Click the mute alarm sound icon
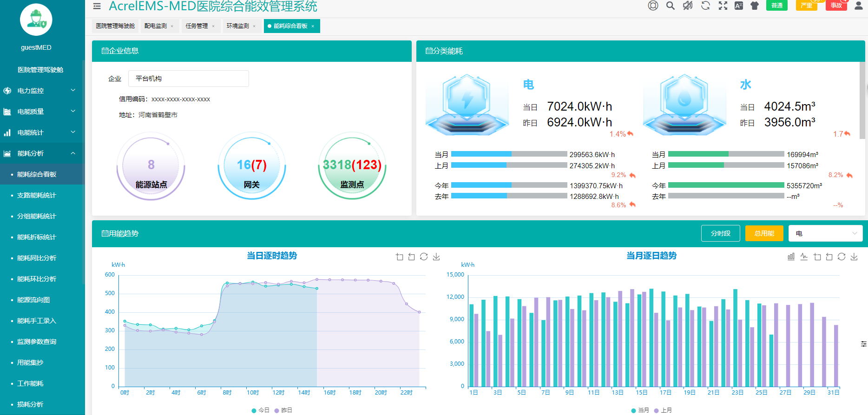 tap(688, 6)
